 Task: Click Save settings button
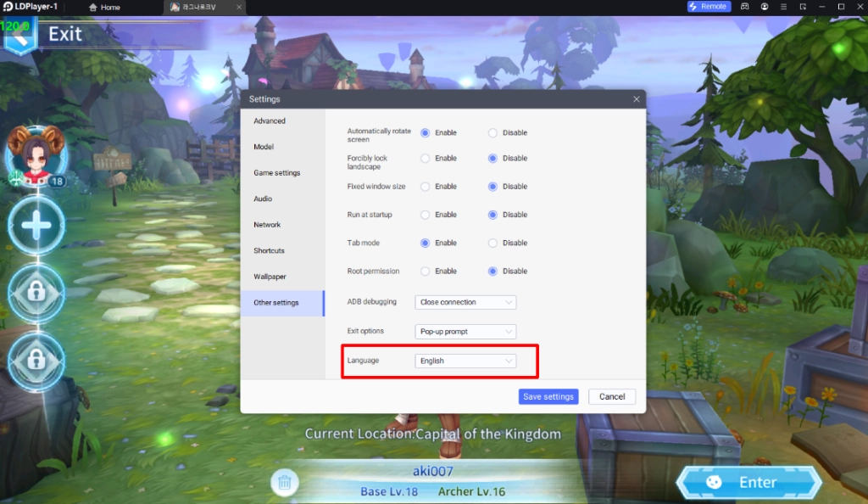(x=548, y=396)
